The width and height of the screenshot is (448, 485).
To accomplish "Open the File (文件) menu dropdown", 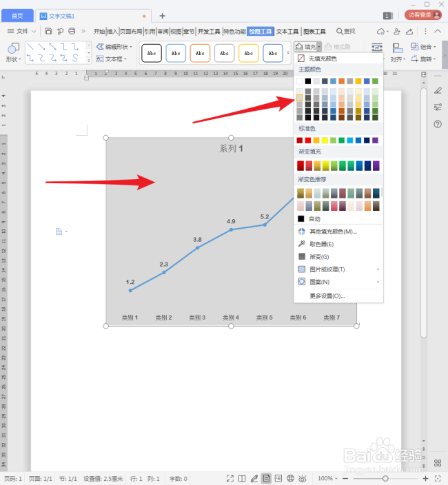I will pyautogui.click(x=21, y=31).
